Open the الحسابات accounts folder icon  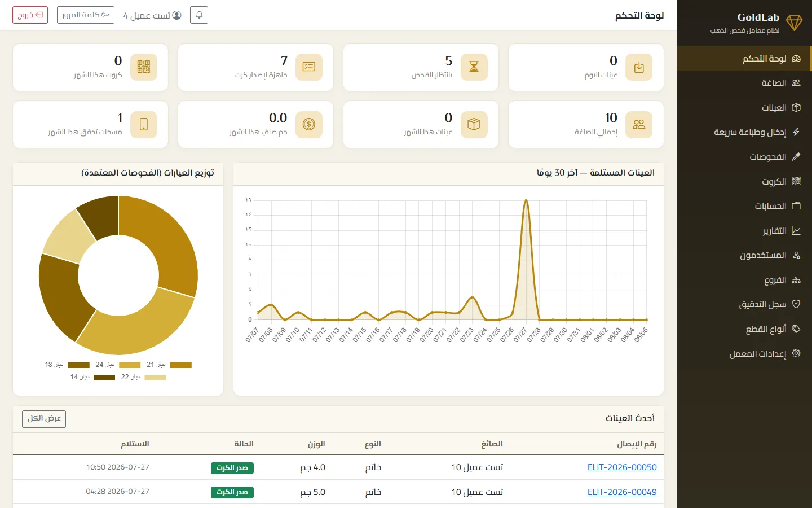point(796,206)
